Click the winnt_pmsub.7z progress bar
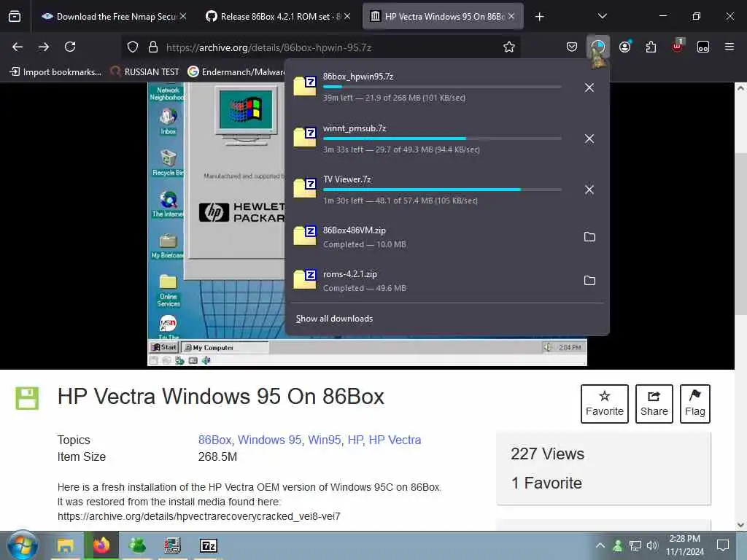The height and width of the screenshot is (560, 747). pyautogui.click(x=442, y=139)
